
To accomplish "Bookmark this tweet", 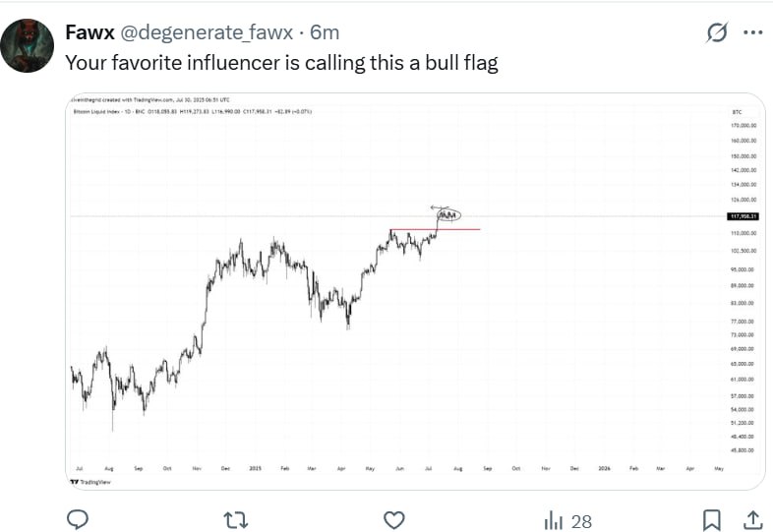I will pyautogui.click(x=712, y=519).
